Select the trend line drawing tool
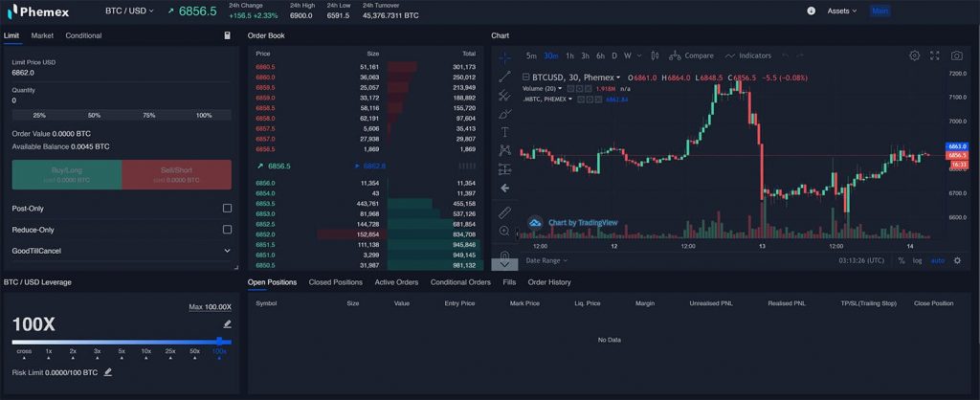This screenshot has width=980, height=400. [505, 77]
